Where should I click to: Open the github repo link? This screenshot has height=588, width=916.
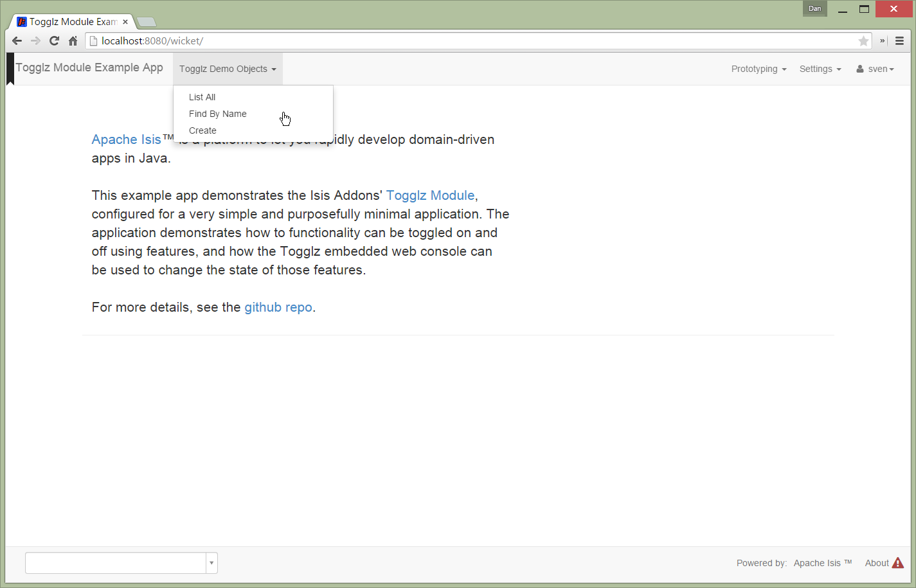(x=278, y=307)
